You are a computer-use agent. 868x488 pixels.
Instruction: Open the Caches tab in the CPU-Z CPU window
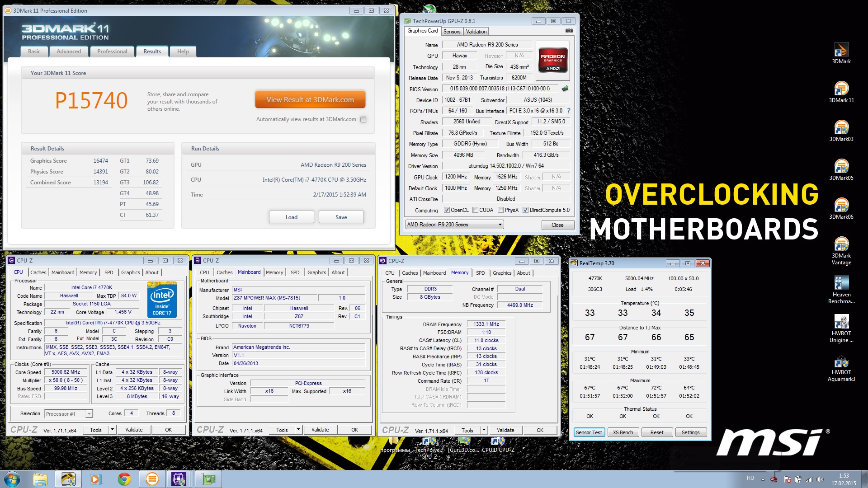point(38,272)
